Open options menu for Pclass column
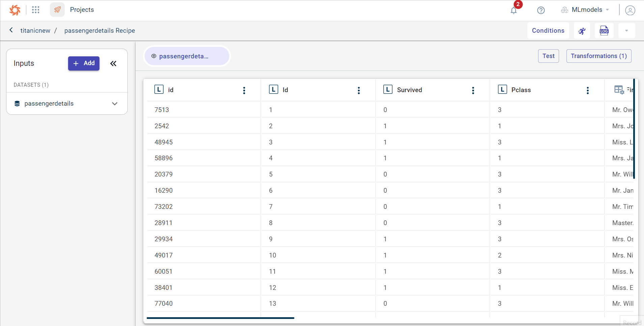Screen dimensions: 644x326 pos(587,90)
